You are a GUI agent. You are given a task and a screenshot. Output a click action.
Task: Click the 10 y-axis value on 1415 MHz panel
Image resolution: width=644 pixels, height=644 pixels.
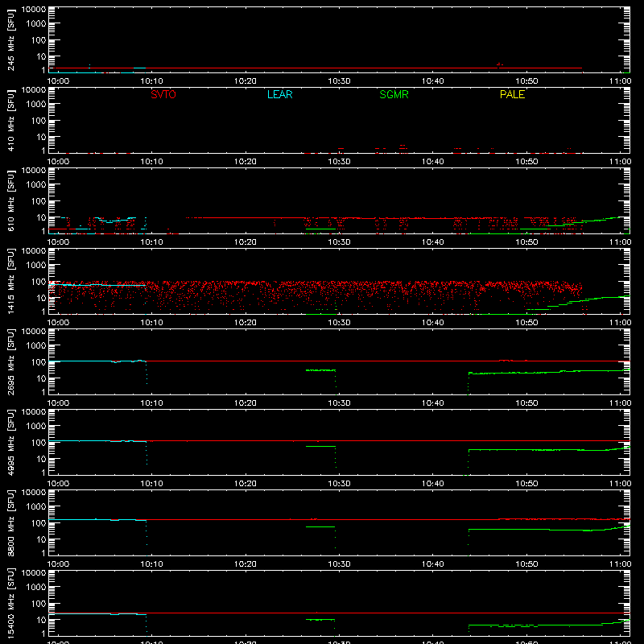[x=41, y=298]
